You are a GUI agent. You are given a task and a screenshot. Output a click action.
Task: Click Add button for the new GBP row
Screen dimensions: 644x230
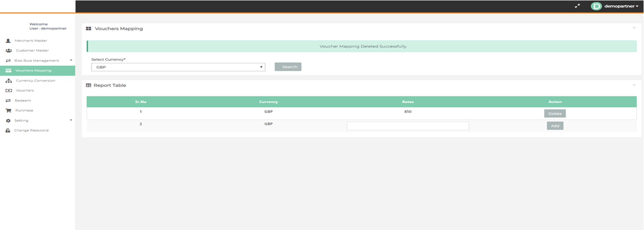point(555,126)
